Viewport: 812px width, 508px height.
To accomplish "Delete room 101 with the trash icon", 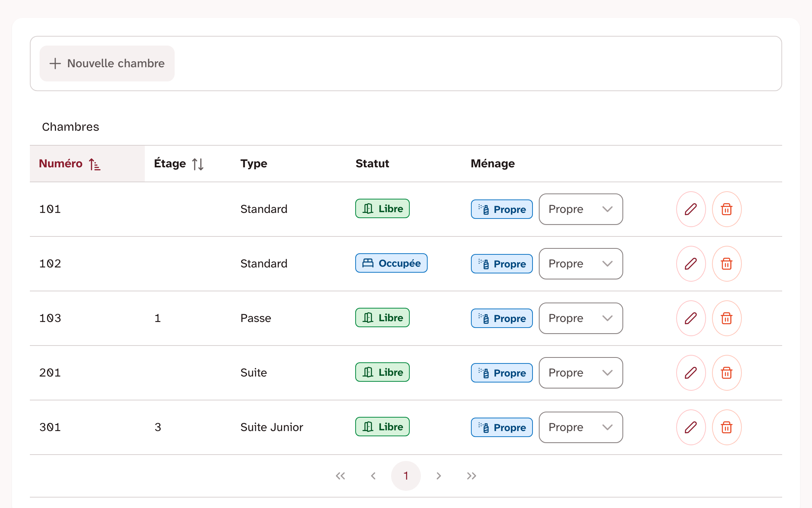I will click(x=727, y=209).
